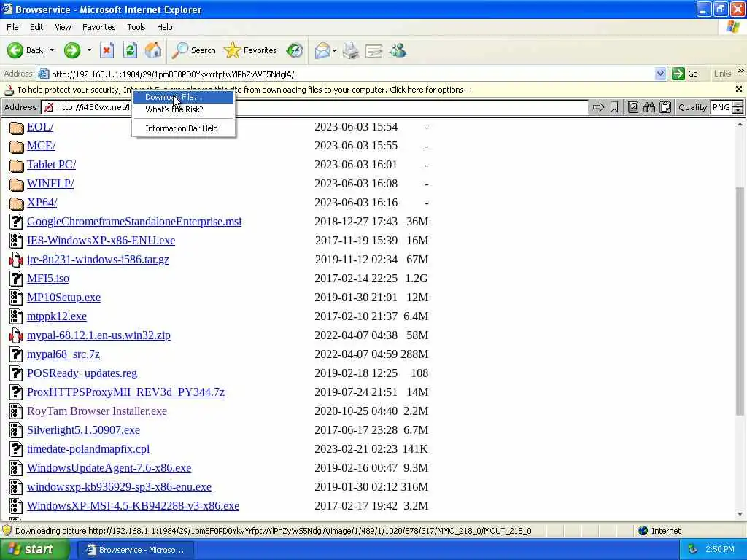Image resolution: width=747 pixels, height=560 pixels.
Task: Click the question mark icon beside MFI5.iso
Action: point(16,278)
